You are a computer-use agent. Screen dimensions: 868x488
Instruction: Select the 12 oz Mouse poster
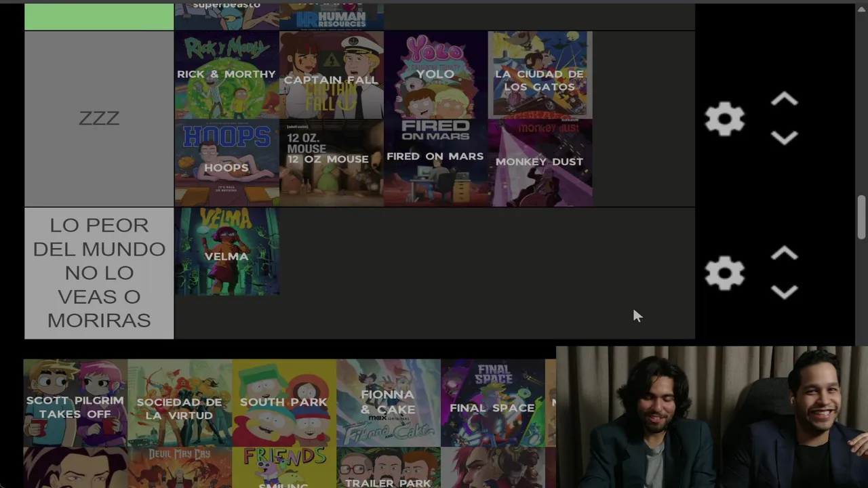coord(331,163)
